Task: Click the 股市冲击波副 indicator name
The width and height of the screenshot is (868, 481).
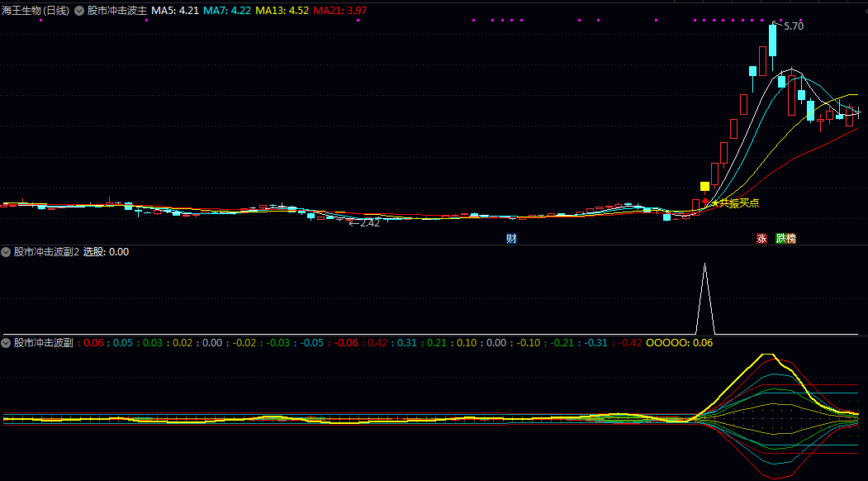Action: 43,343
